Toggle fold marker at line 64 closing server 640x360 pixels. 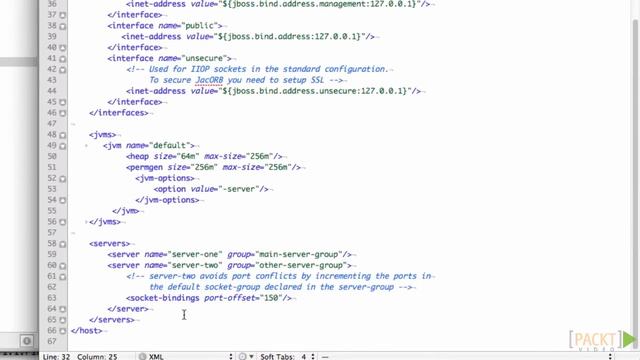tap(62, 309)
